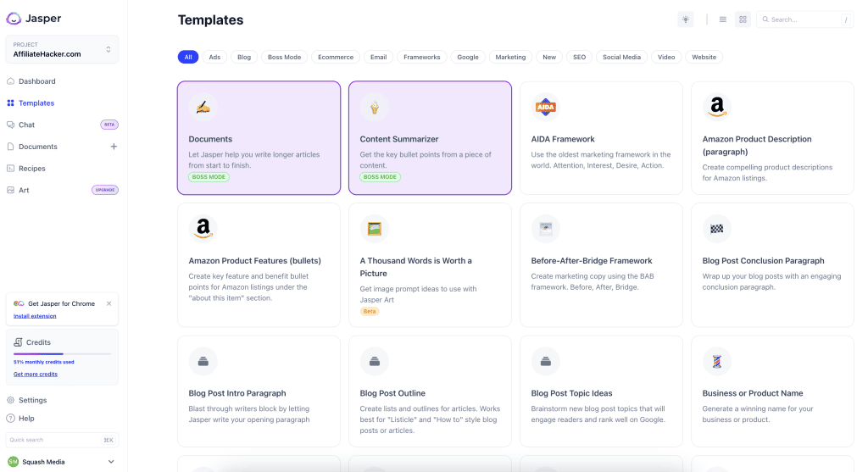Focus the template Search field
The image size is (868, 472).
(x=804, y=19)
